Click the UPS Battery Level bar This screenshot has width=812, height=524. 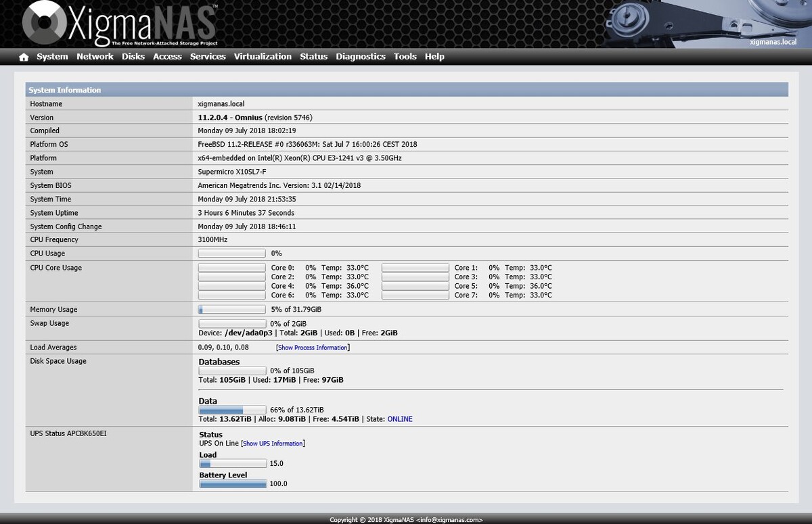[233, 483]
